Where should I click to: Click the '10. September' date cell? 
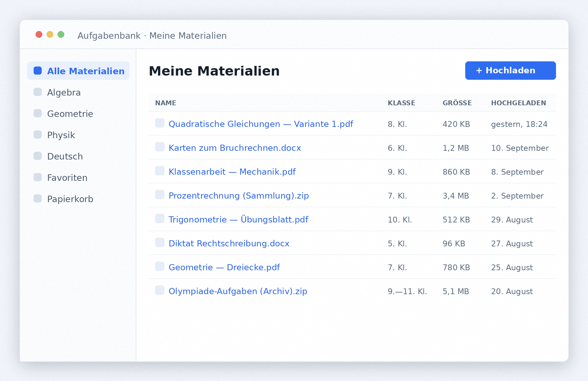click(520, 148)
